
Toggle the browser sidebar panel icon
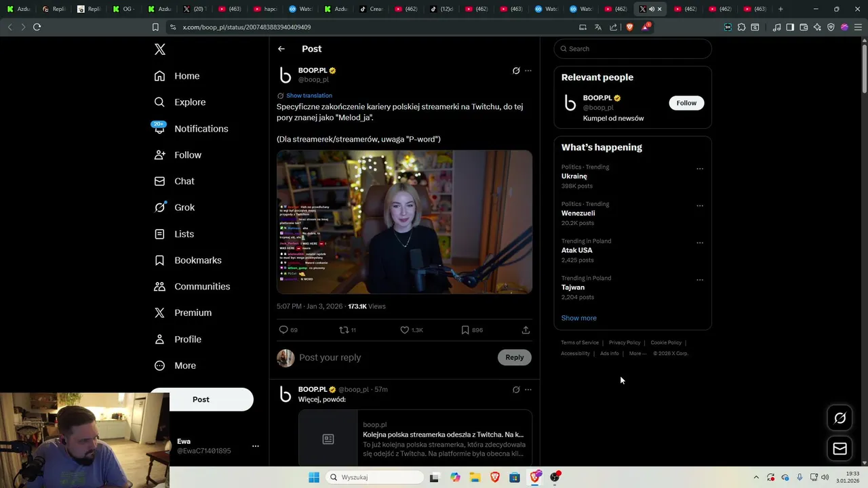790,27
